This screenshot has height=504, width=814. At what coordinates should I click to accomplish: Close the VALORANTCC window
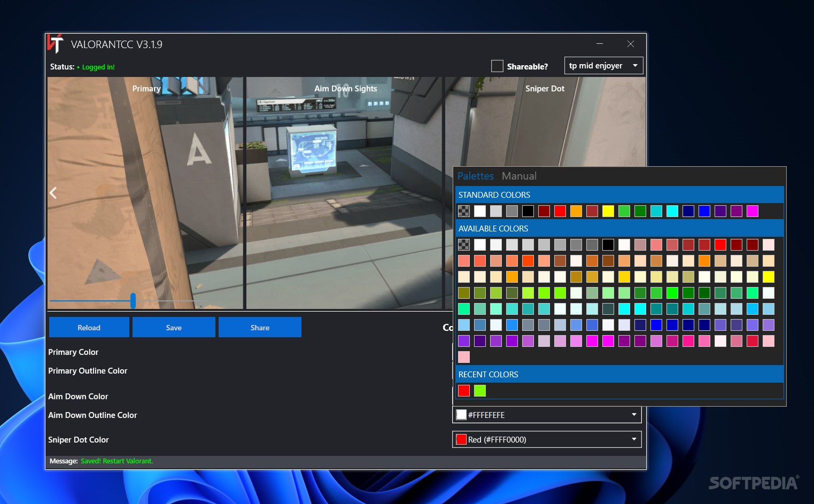[x=631, y=44]
